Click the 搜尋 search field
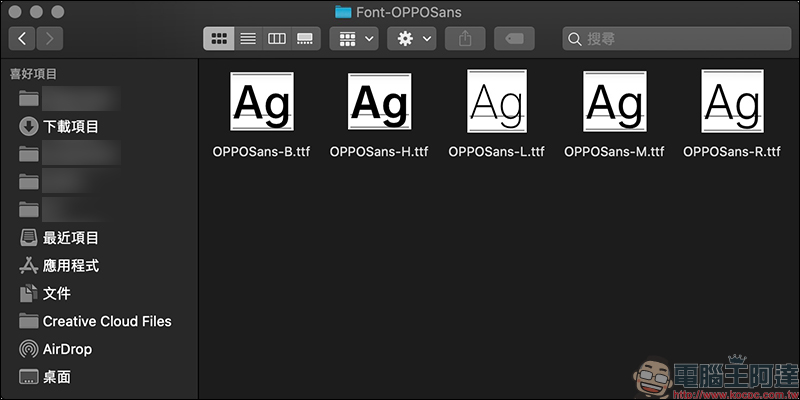This screenshot has width=800, height=400. tap(677, 39)
